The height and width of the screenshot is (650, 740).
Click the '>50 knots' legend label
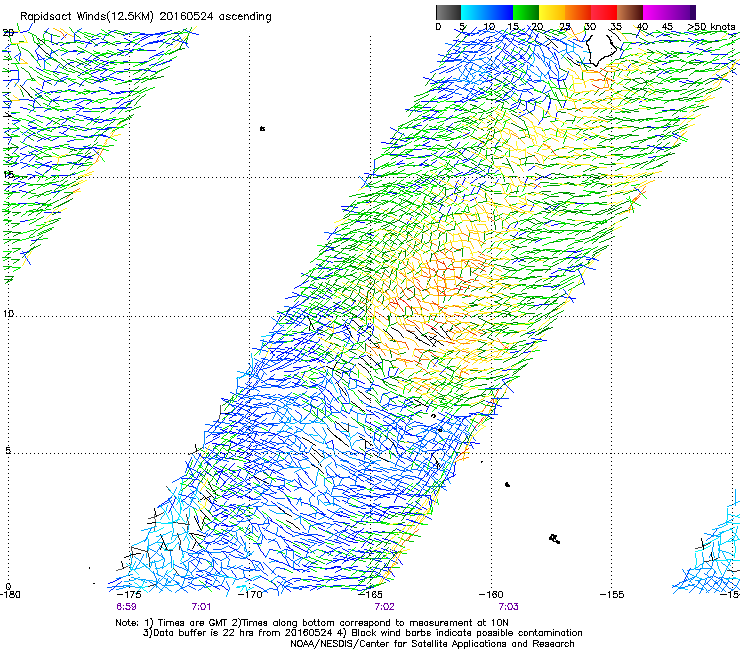coord(711,27)
